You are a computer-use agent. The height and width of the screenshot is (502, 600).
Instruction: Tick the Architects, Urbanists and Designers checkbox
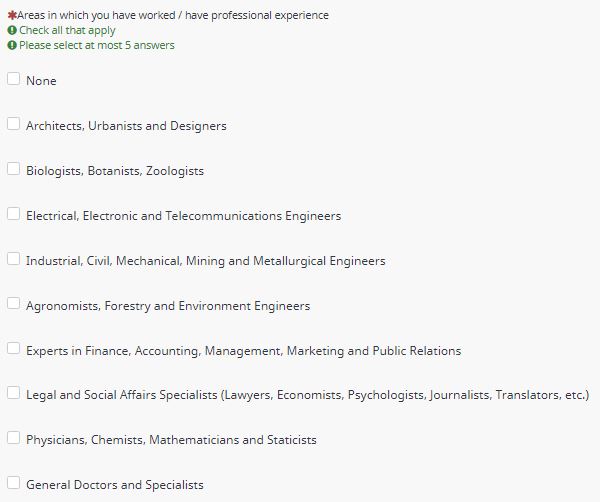13,124
